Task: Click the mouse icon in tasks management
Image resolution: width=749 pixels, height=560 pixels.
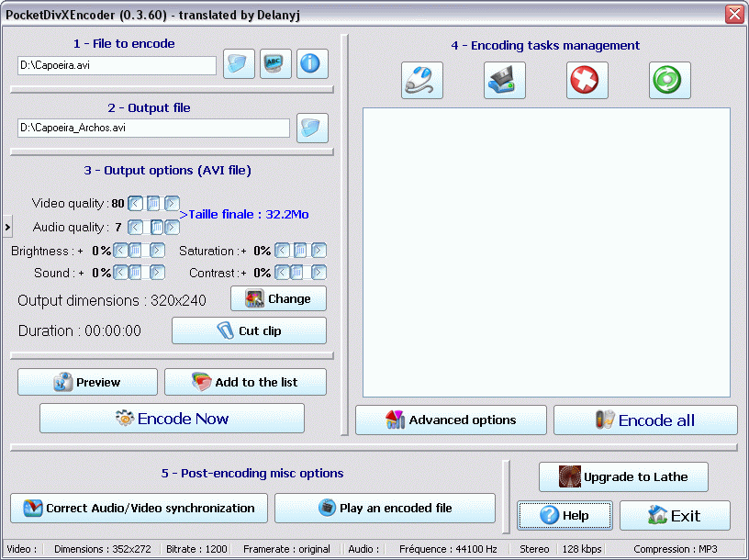Action: pyautogui.click(x=422, y=80)
